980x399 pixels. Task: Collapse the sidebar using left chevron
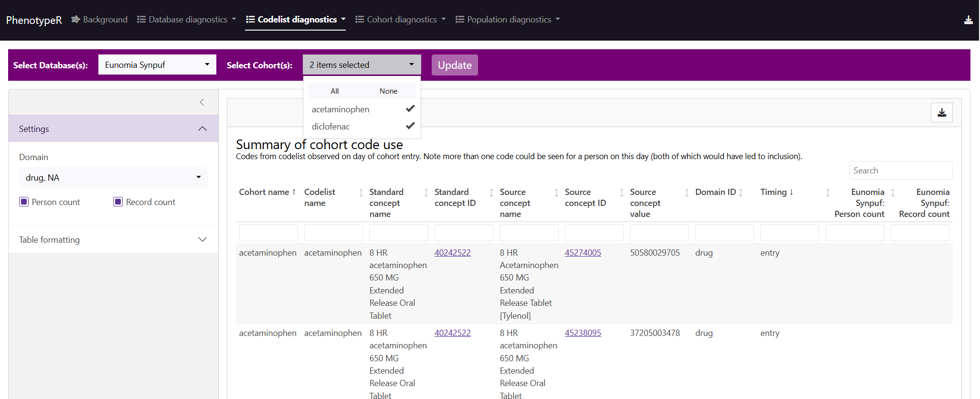[202, 102]
